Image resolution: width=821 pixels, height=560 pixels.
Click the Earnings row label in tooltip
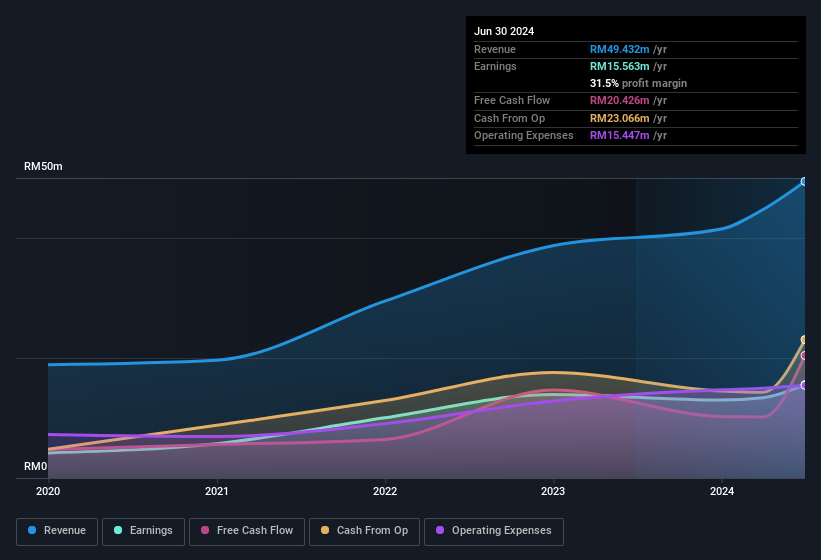[x=495, y=66]
